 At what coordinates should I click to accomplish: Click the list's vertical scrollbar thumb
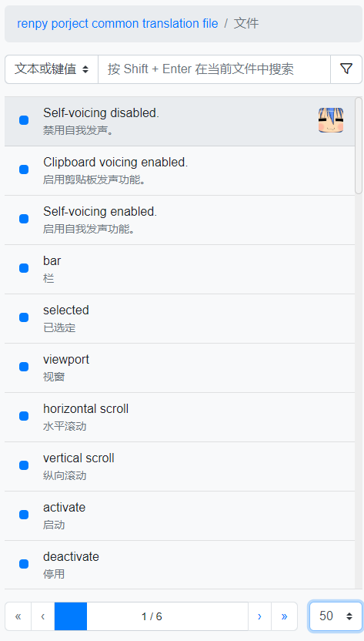[359, 145]
